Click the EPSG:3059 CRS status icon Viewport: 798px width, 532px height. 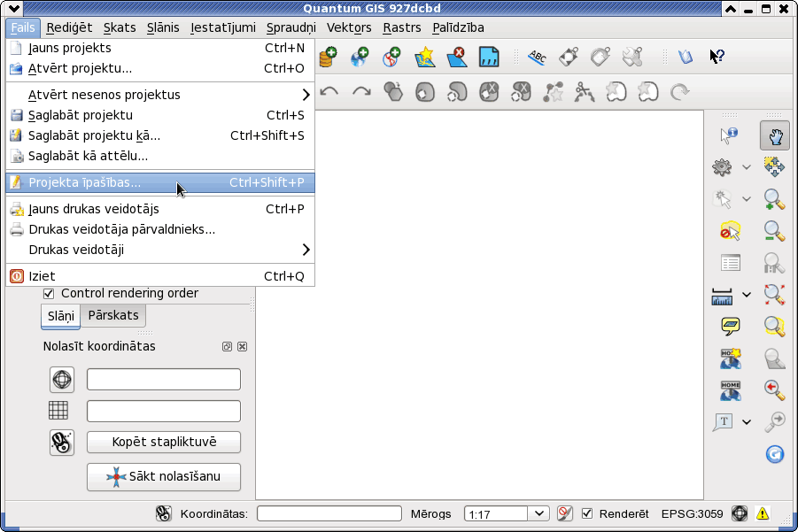(740, 513)
